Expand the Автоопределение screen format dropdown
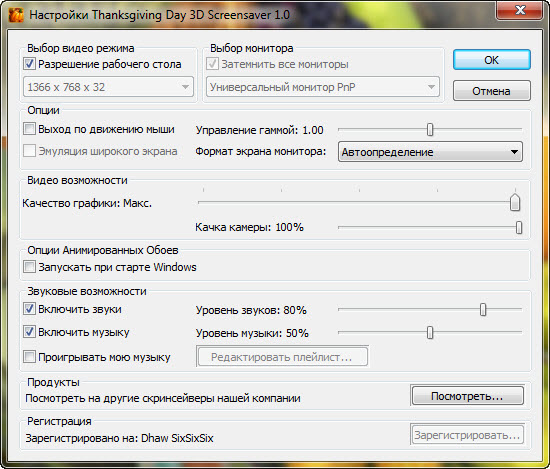This screenshot has height=469, width=550. 430,152
